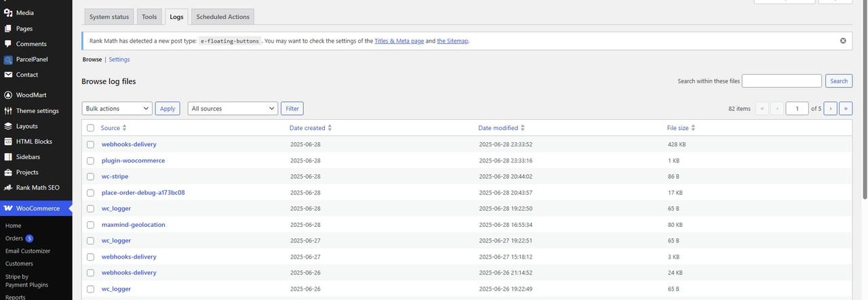
Task: Select maxmind-geolocation log checkbox
Action: (x=91, y=225)
